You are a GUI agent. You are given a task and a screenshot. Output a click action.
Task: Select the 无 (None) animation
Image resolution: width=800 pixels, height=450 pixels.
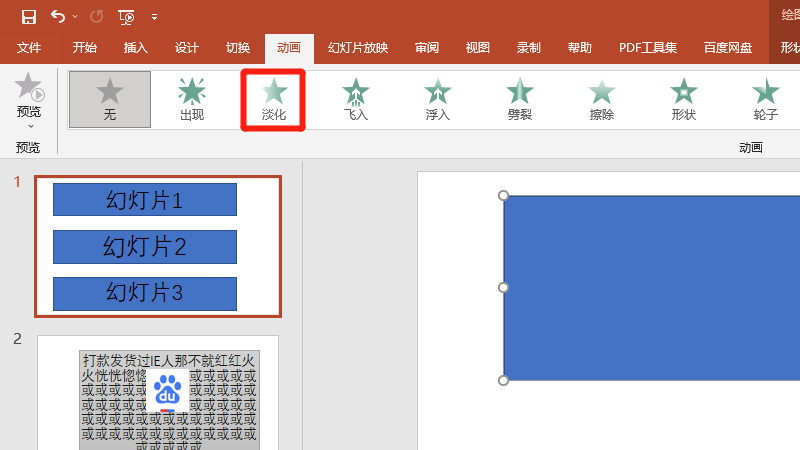[110, 99]
